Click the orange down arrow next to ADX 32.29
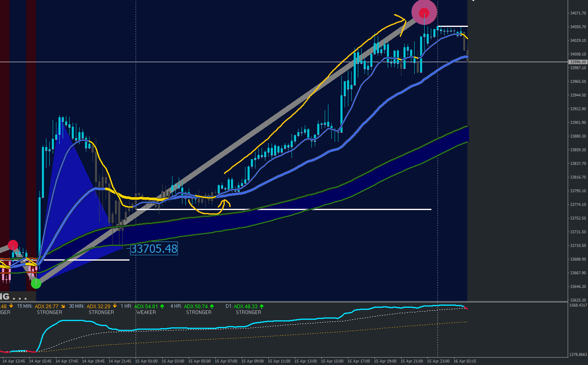 coord(114,307)
